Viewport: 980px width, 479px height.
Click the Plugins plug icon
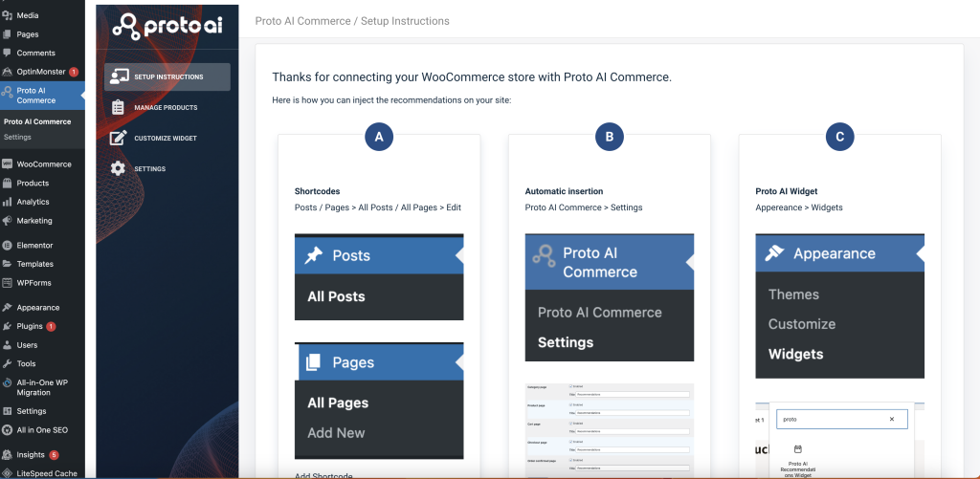click(7, 327)
